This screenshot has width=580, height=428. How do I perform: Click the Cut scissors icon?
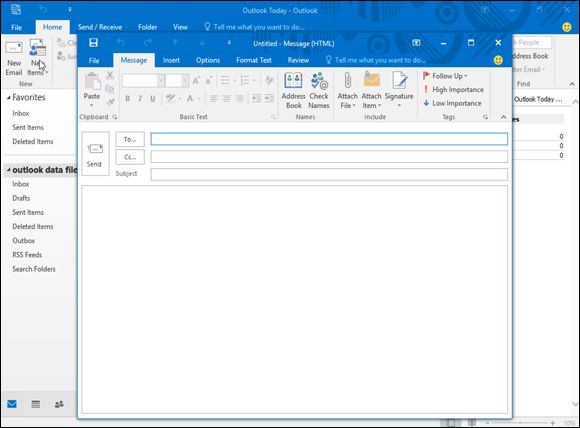(110, 76)
